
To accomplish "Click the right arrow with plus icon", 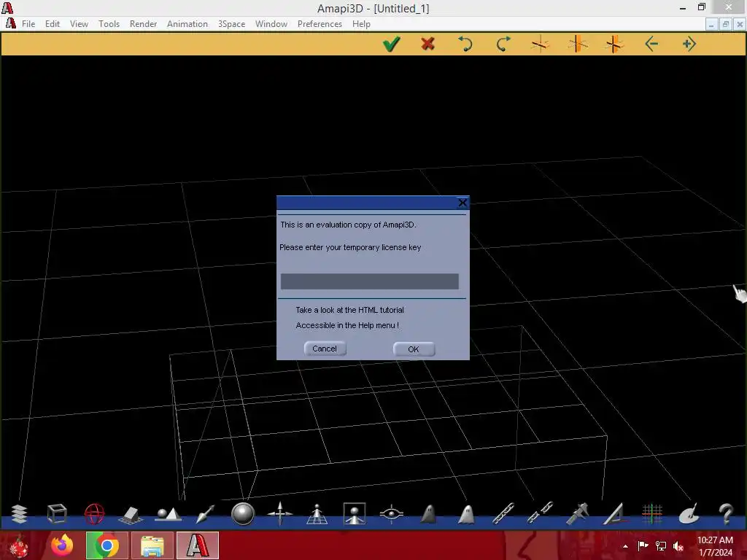I will point(689,44).
